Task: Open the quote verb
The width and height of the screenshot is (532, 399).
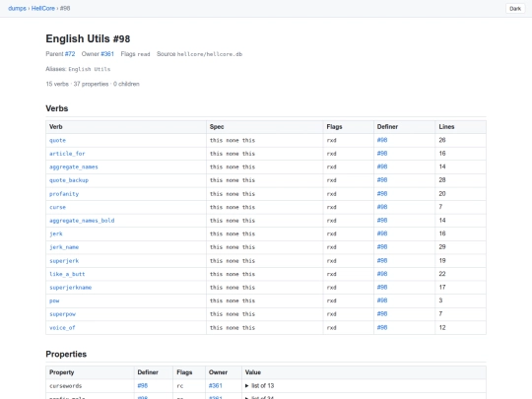Action: (x=58, y=140)
